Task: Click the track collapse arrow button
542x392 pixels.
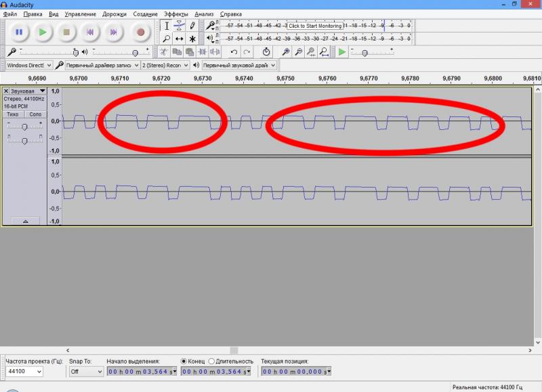Action: (x=25, y=221)
